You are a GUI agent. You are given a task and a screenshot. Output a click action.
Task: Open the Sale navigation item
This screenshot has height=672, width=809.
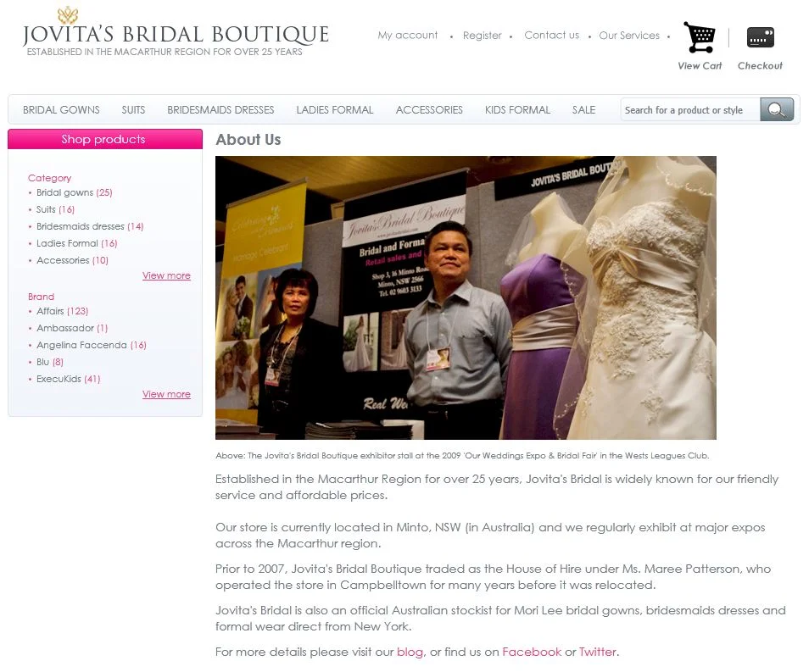(x=583, y=110)
